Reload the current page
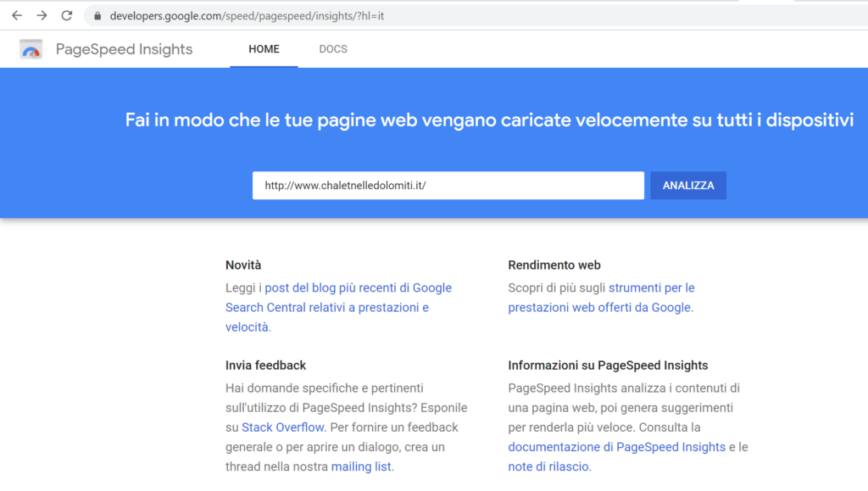This screenshot has height=491, width=868. pyautogui.click(x=67, y=15)
